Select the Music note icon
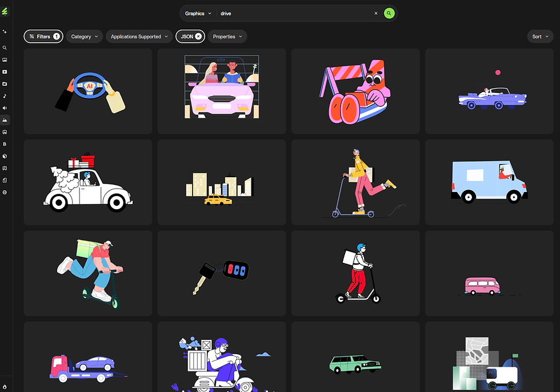The height and width of the screenshot is (392, 560). tap(5, 96)
